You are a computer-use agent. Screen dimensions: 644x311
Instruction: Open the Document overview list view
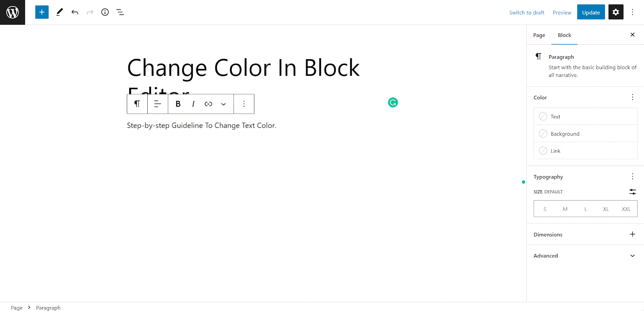point(120,12)
